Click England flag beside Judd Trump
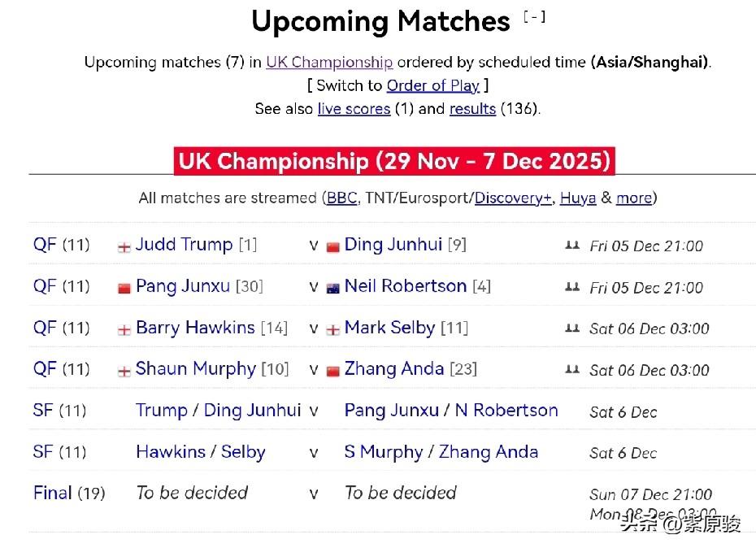 point(124,246)
